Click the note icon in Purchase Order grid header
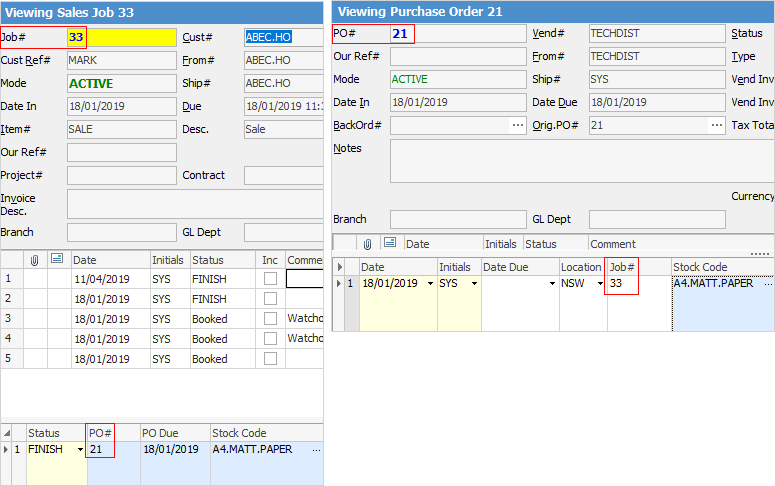The width and height of the screenshot is (775, 486). (390, 242)
